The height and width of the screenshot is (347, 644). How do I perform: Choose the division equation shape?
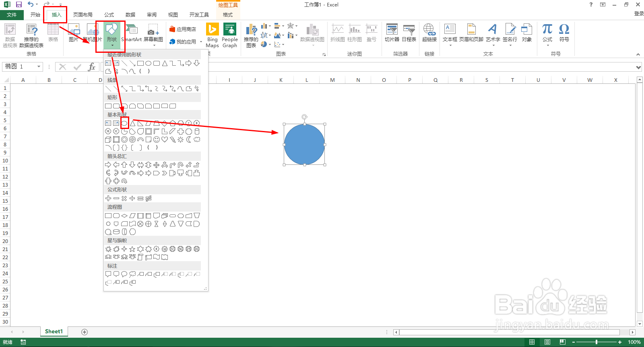132,198
